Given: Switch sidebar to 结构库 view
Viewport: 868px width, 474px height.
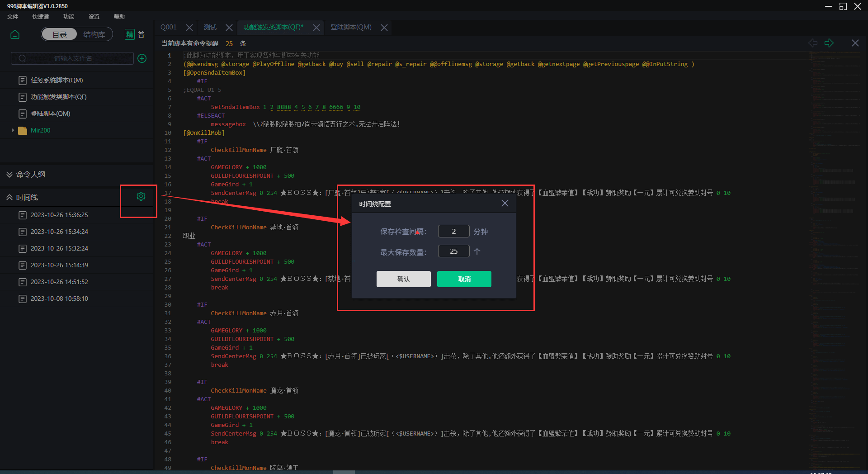Looking at the screenshot, I should click(x=94, y=35).
